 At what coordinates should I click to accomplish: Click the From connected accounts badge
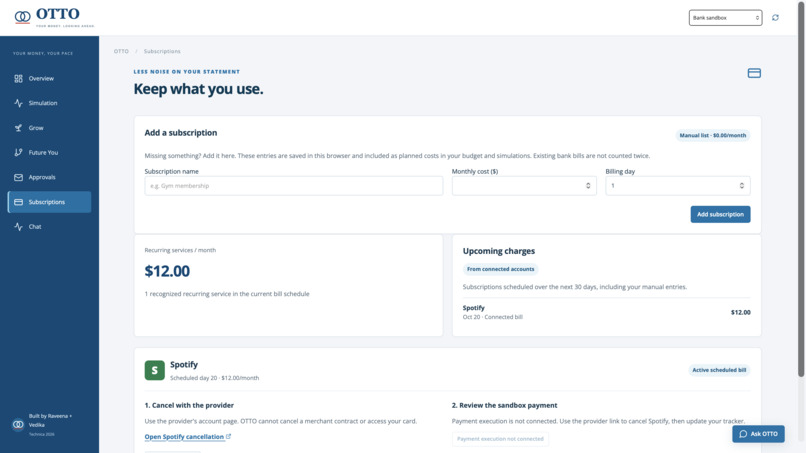pyautogui.click(x=500, y=269)
